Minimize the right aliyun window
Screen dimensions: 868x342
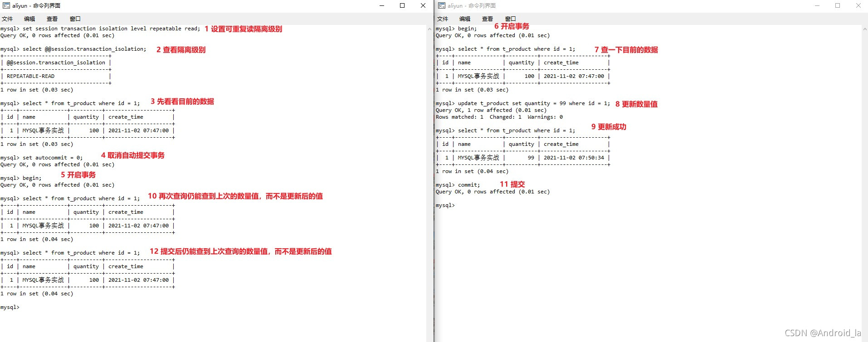817,5
